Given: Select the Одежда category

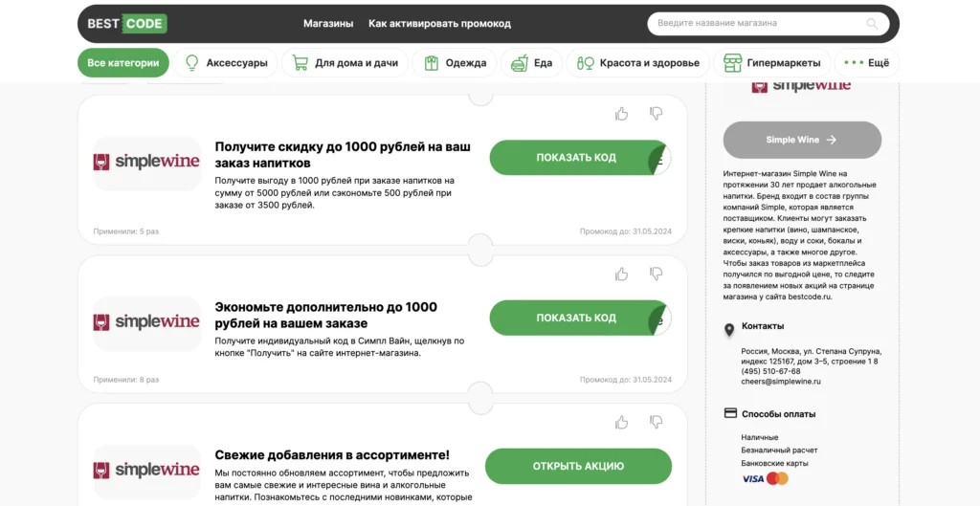Looking at the screenshot, I should tap(455, 63).
